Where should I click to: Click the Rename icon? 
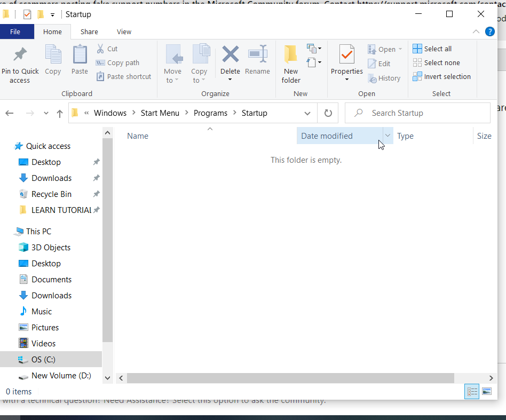(257, 54)
